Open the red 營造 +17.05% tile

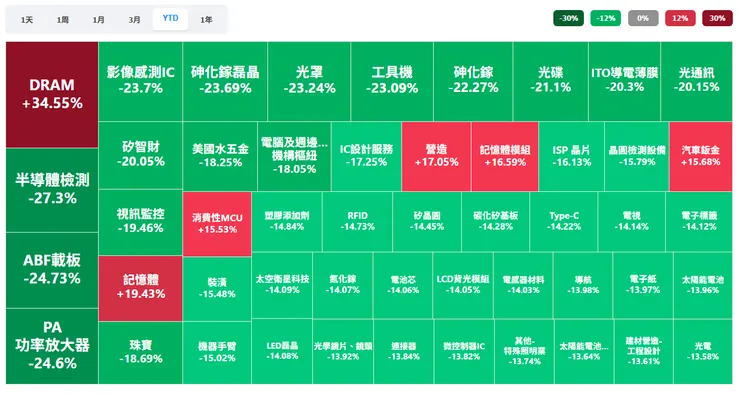436,156
